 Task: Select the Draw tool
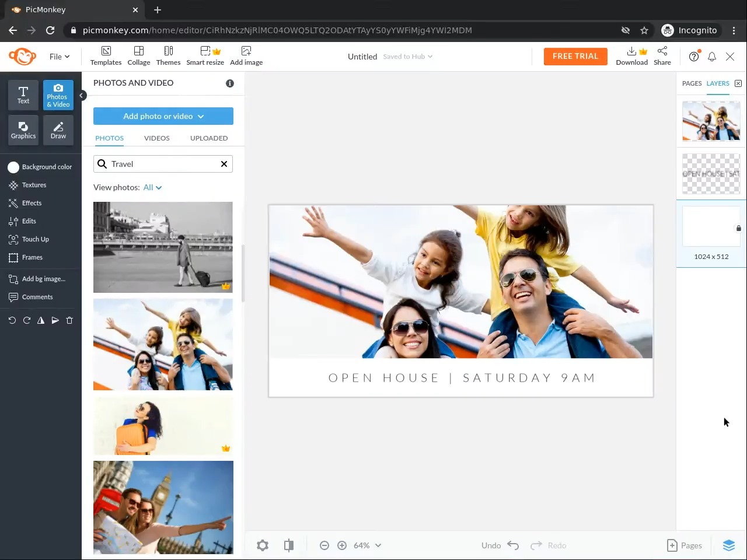click(x=58, y=129)
